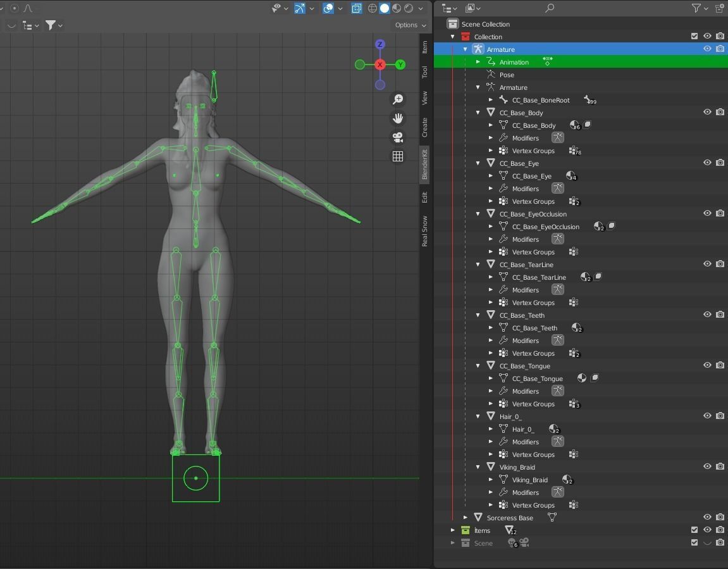728x569 pixels.
Task: Open the shading options dropdown arrow
Action: 421,8
